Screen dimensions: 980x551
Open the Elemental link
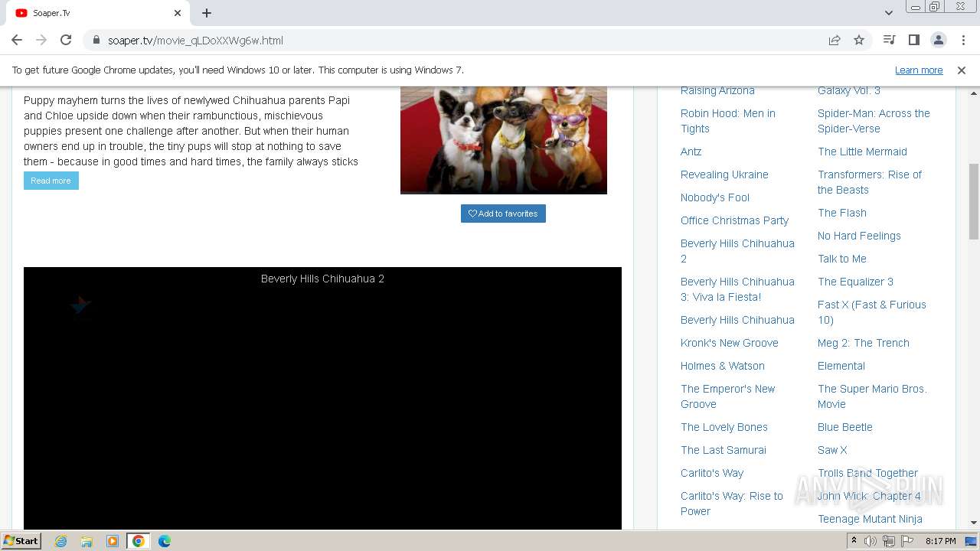point(841,366)
